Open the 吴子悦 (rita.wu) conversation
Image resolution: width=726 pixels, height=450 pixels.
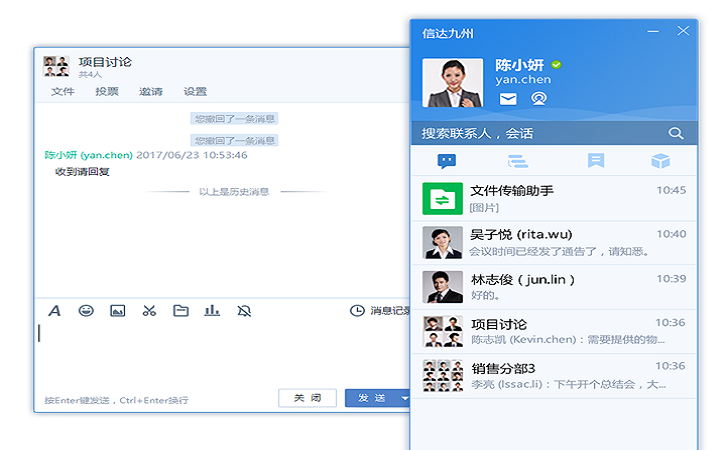554,242
